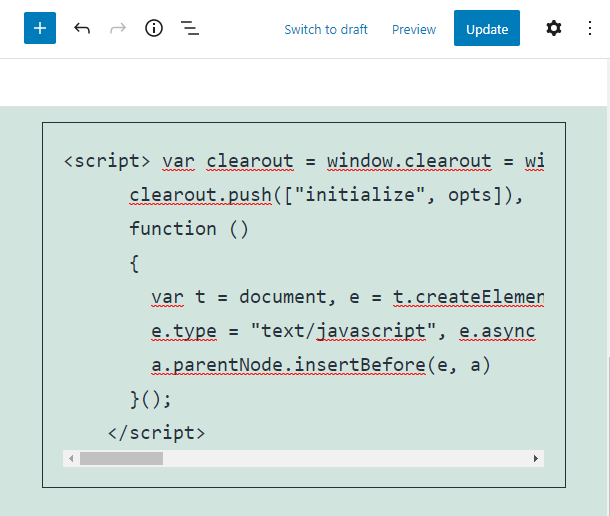610x516 pixels.
Task: Click the opening curly brace line
Action: pyautogui.click(x=134, y=263)
